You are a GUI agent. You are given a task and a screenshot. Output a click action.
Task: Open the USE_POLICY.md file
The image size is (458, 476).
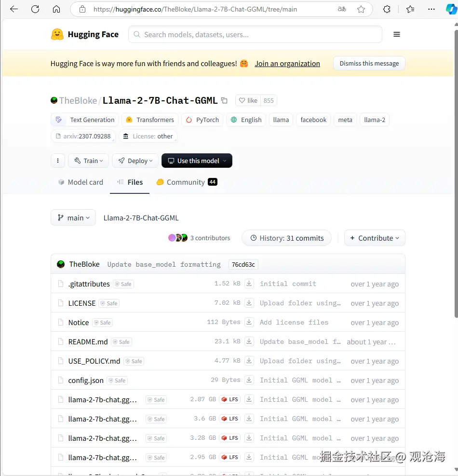94,361
